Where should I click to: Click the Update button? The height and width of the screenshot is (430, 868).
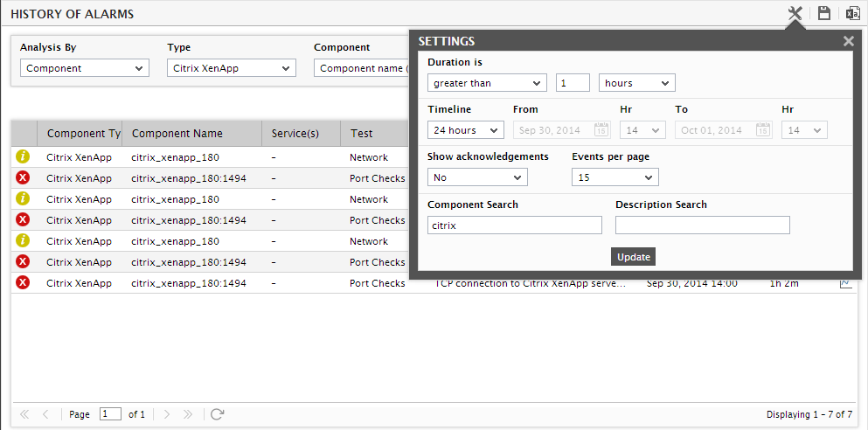pyautogui.click(x=633, y=257)
